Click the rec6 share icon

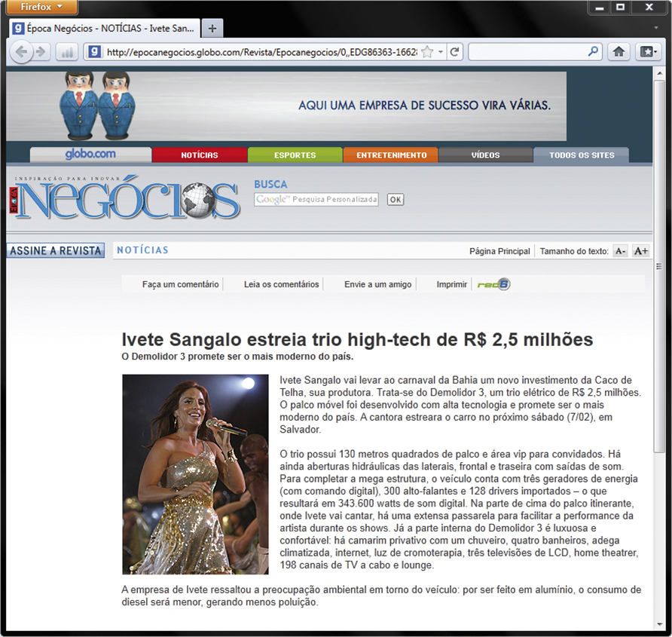pos(493,284)
